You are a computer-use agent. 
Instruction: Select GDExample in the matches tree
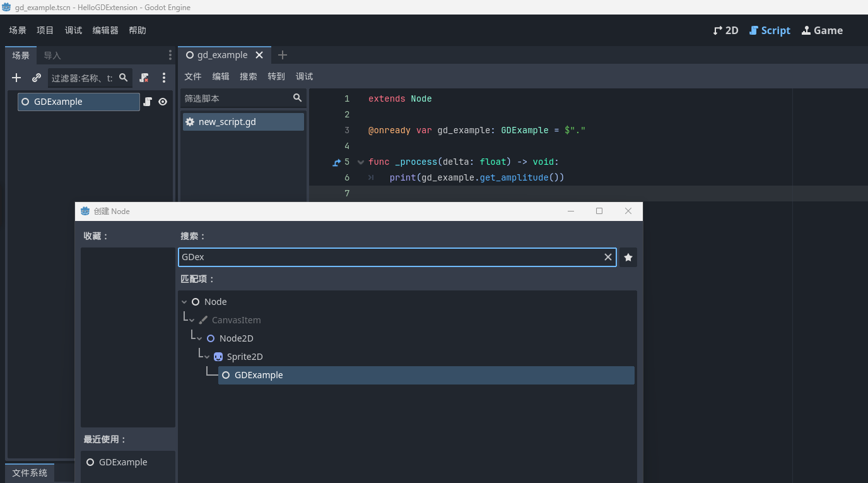click(426, 375)
